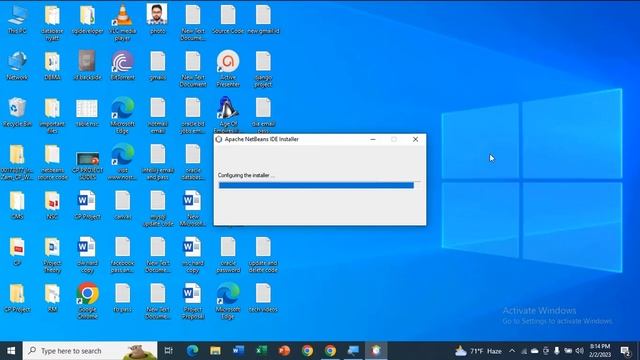Minimize the NetBeans installer window
This screenshot has width=640, height=360.
[373, 139]
